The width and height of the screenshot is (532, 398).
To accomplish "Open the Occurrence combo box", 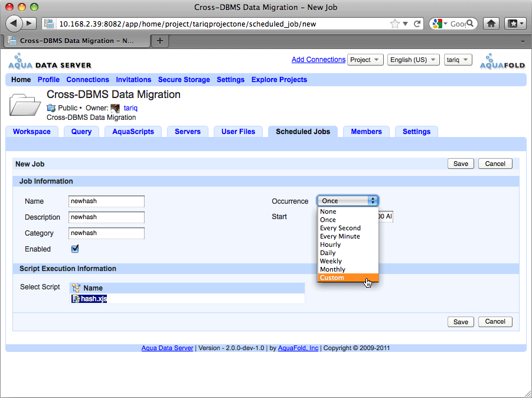I will click(x=348, y=201).
